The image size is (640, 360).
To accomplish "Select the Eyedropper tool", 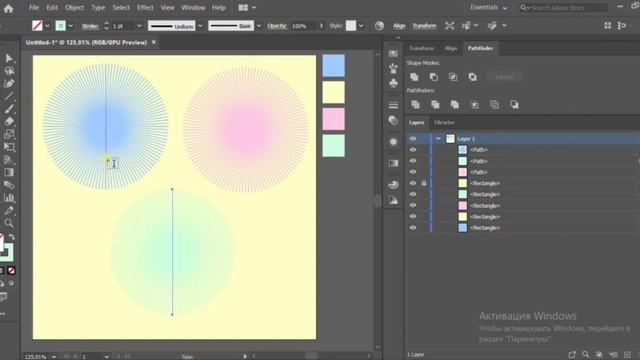I will click(x=9, y=211).
